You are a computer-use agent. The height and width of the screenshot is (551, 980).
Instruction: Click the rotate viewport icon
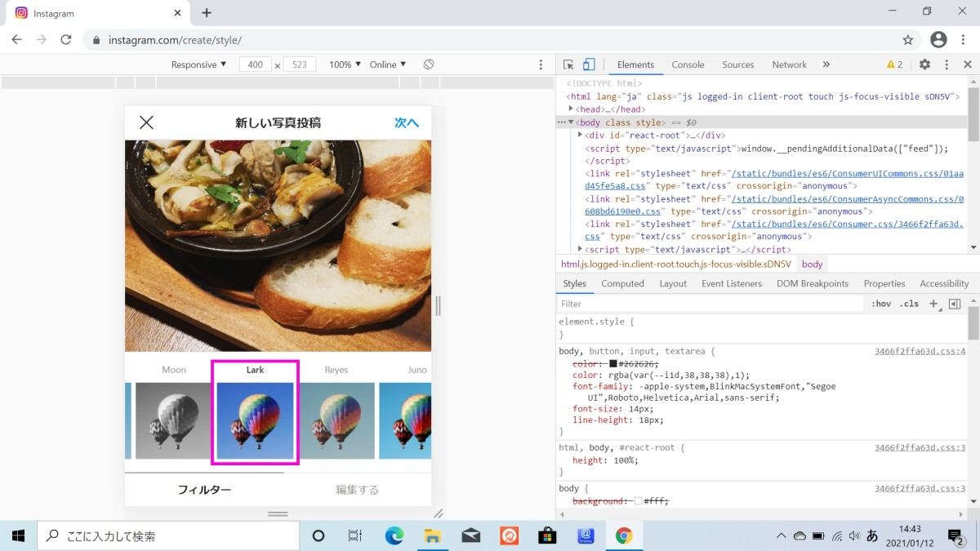tap(429, 64)
